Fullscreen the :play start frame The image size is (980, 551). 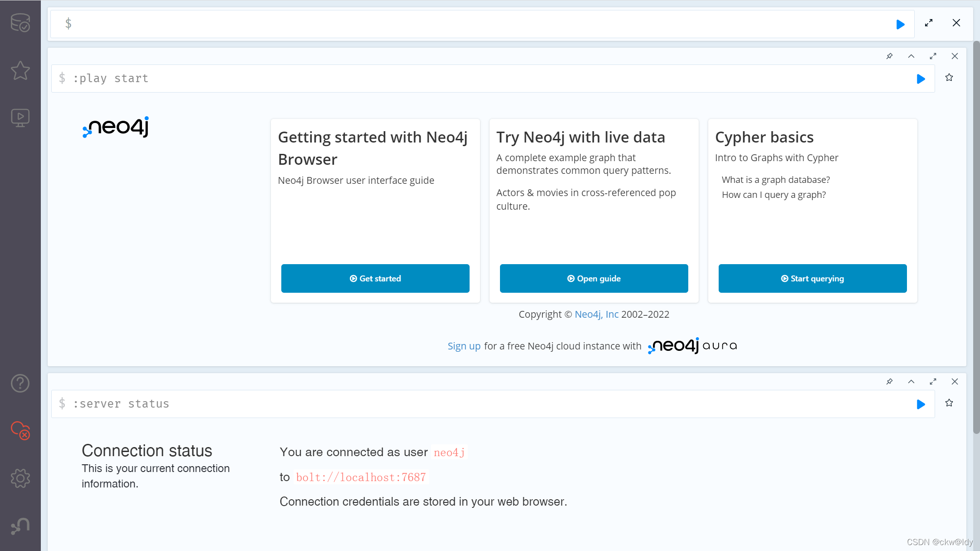933,56
